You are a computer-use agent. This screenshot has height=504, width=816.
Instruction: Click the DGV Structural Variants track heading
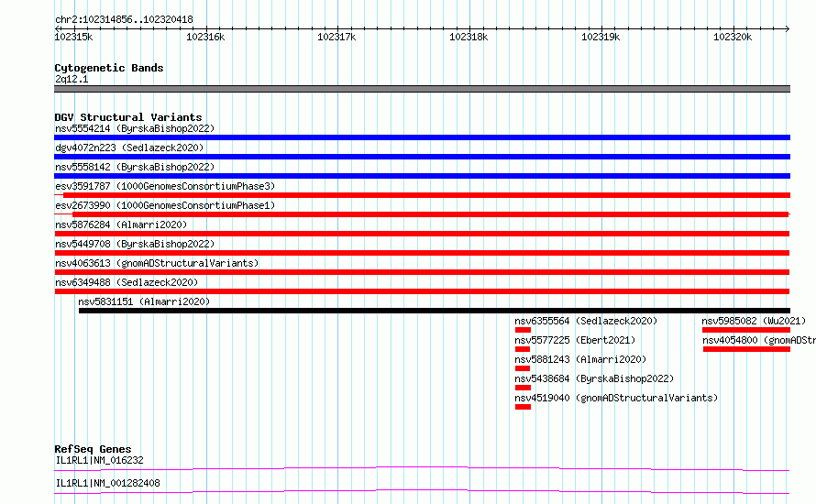128,117
